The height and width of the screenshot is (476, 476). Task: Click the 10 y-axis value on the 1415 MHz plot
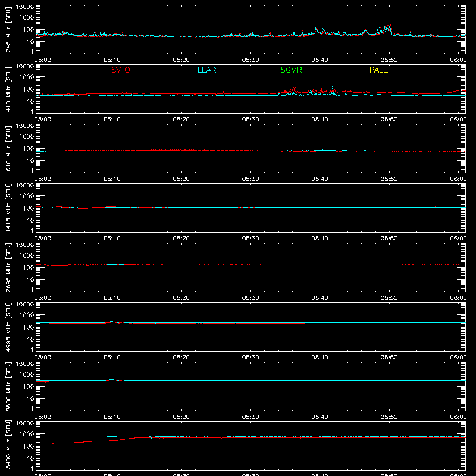[30, 220]
